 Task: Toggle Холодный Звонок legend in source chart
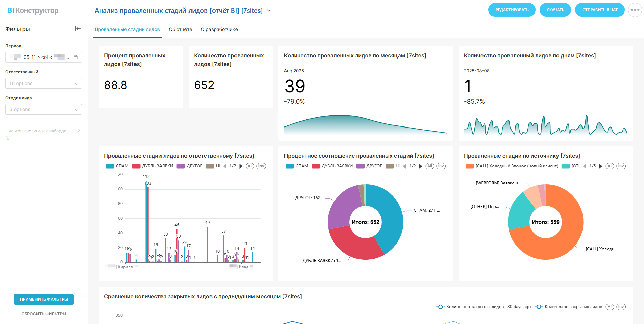[x=512, y=166]
